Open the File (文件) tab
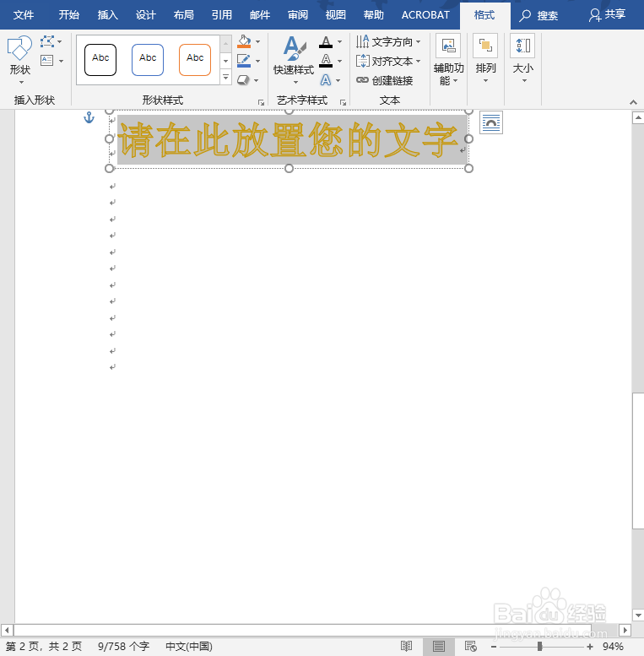The height and width of the screenshot is (656, 644). point(24,15)
